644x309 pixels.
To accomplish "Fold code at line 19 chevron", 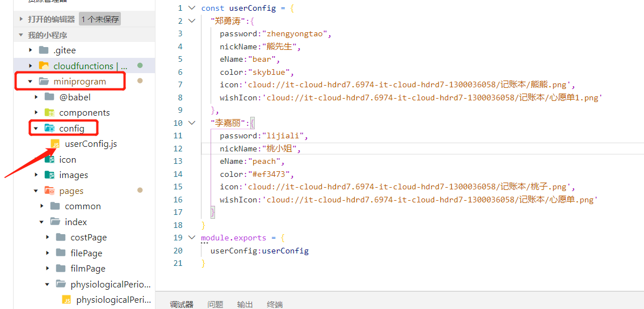I will point(191,238).
